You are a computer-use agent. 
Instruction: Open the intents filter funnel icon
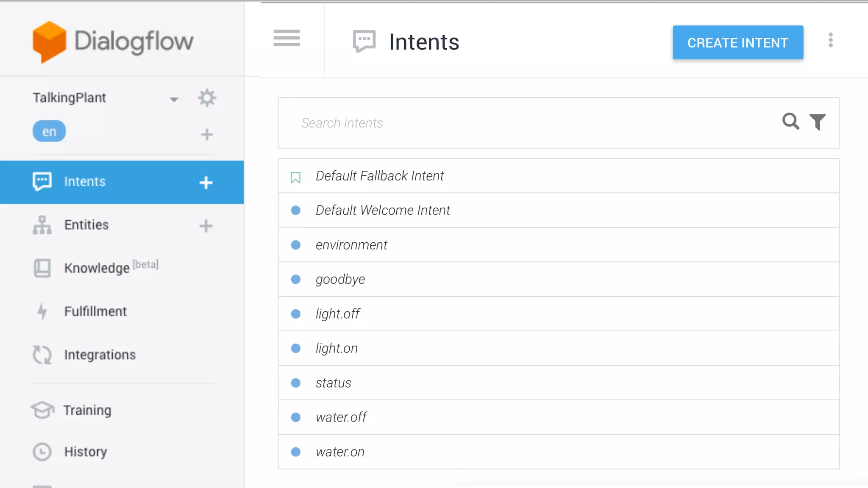(x=818, y=122)
